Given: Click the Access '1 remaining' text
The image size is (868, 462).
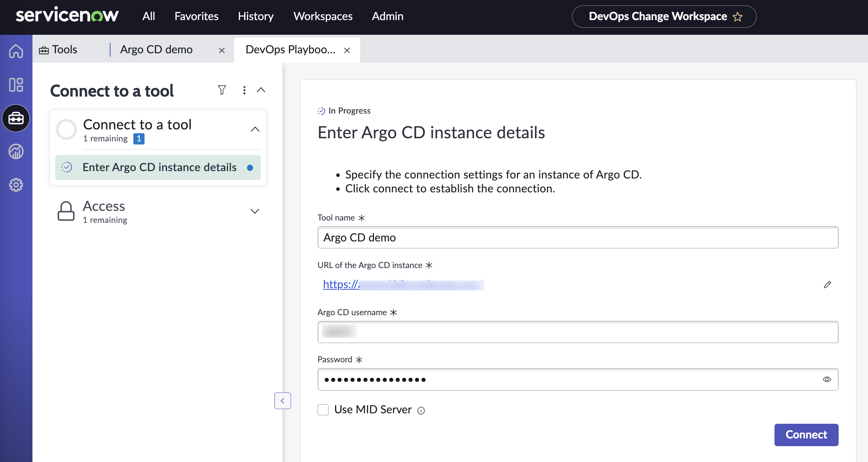Looking at the screenshot, I should (105, 220).
